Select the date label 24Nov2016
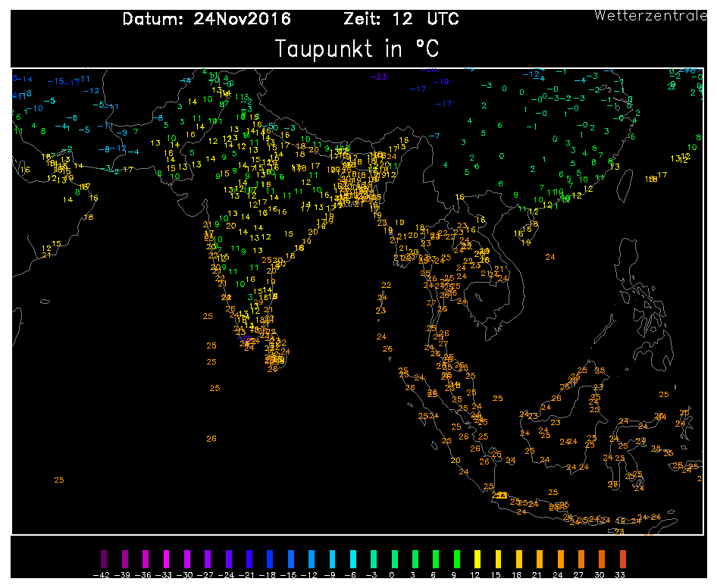The height and width of the screenshot is (588, 717). click(x=206, y=20)
